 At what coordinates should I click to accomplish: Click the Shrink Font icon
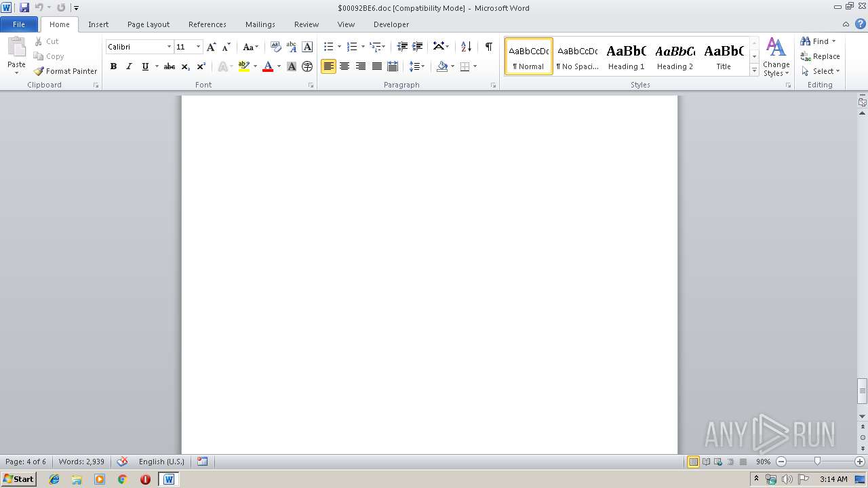pos(226,47)
